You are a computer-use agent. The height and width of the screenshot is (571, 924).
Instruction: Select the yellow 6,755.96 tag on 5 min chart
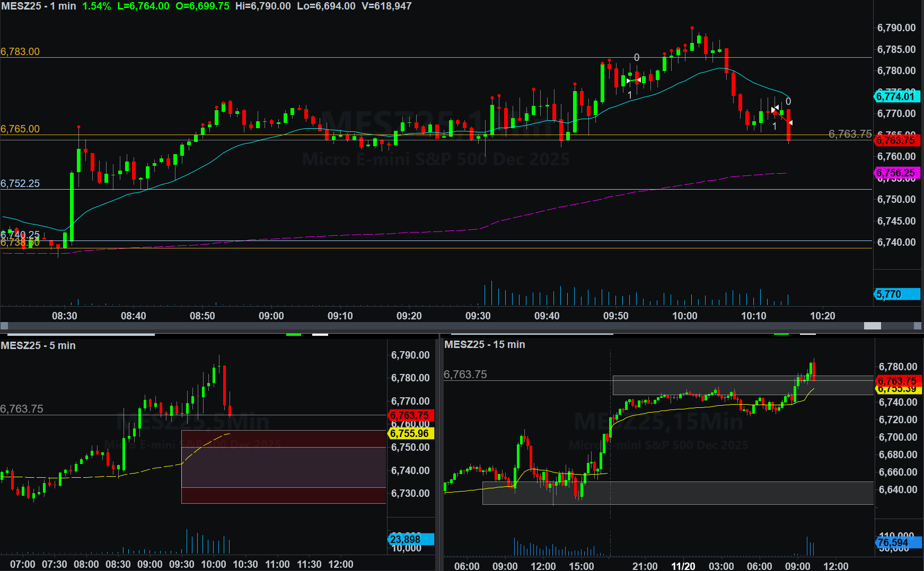click(x=410, y=433)
